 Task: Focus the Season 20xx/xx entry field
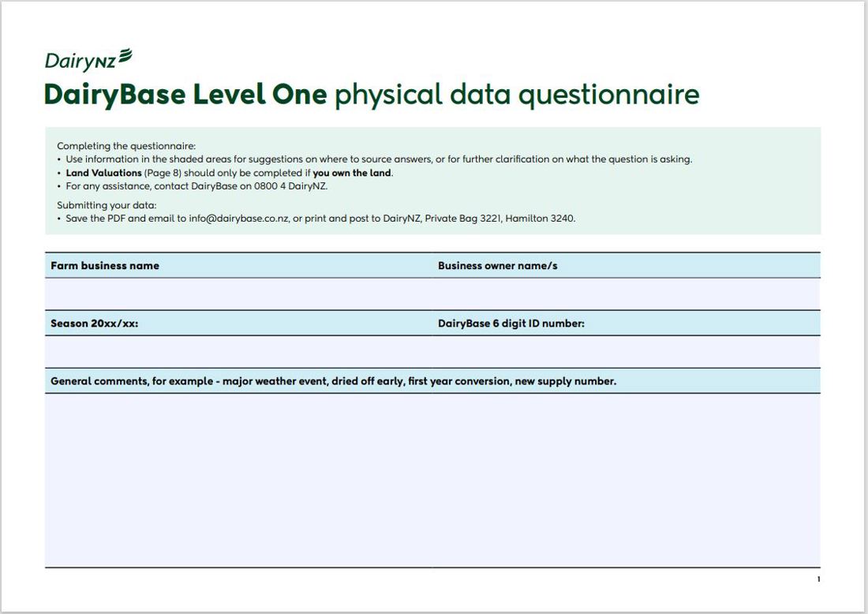point(238,351)
